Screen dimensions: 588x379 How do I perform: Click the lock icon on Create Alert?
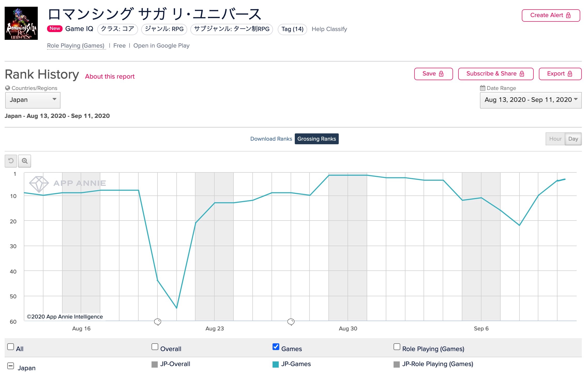(568, 16)
